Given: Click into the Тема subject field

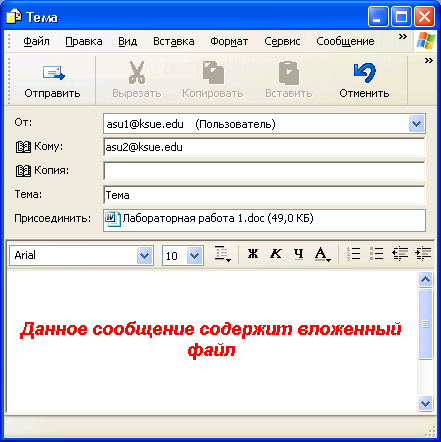Looking at the screenshot, I should click(264, 195).
